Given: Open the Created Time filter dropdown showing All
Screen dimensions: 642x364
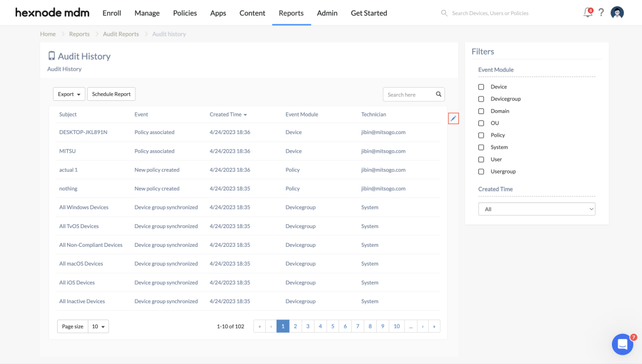Looking at the screenshot, I should (x=537, y=209).
